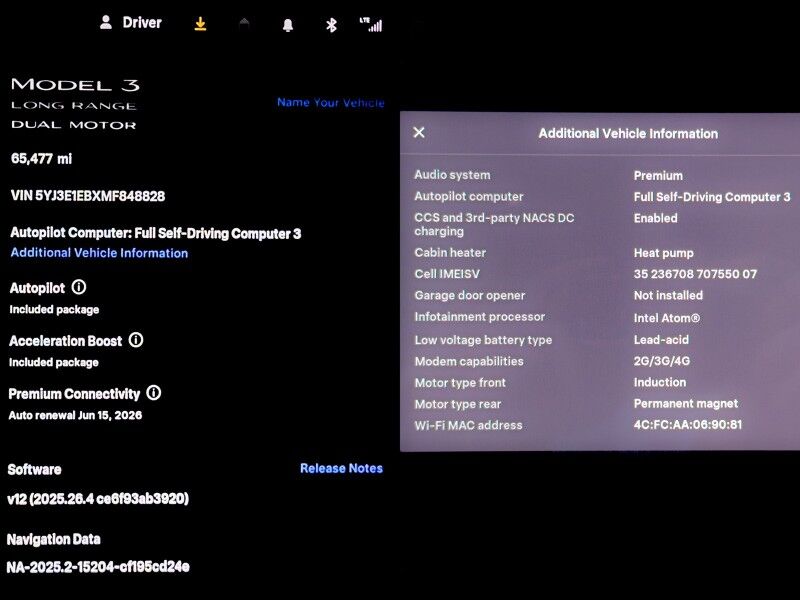Viewport: 800px width, 600px height.
Task: Show info icon next to Autopilot
Action: (79, 287)
